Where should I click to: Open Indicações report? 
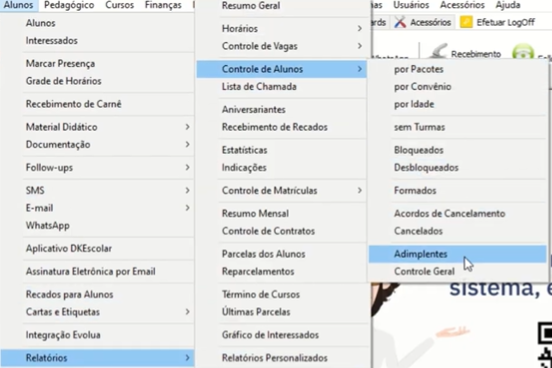click(x=244, y=168)
